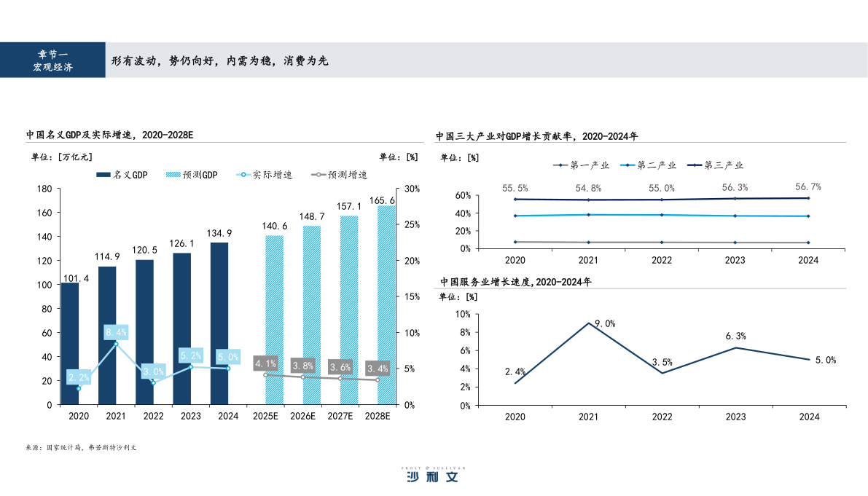Screen dimensions: 868x496
Task: Click the 第二产业 legend marker
Action: click(627, 165)
